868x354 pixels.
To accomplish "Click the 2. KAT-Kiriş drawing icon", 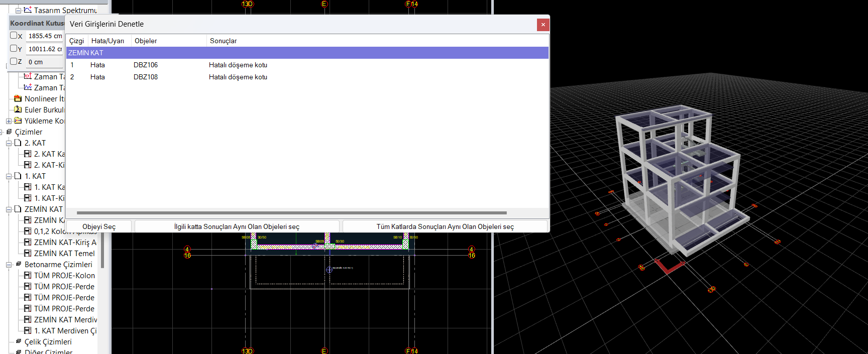I will coord(28,165).
